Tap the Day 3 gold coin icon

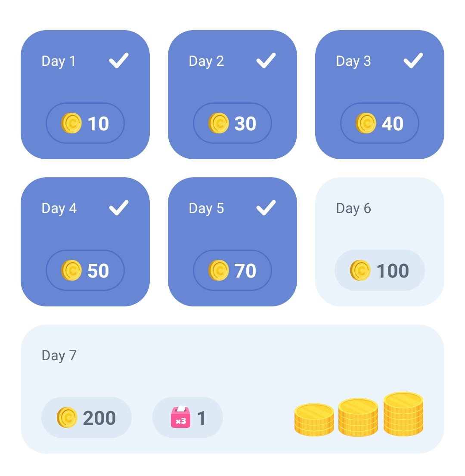point(366,123)
